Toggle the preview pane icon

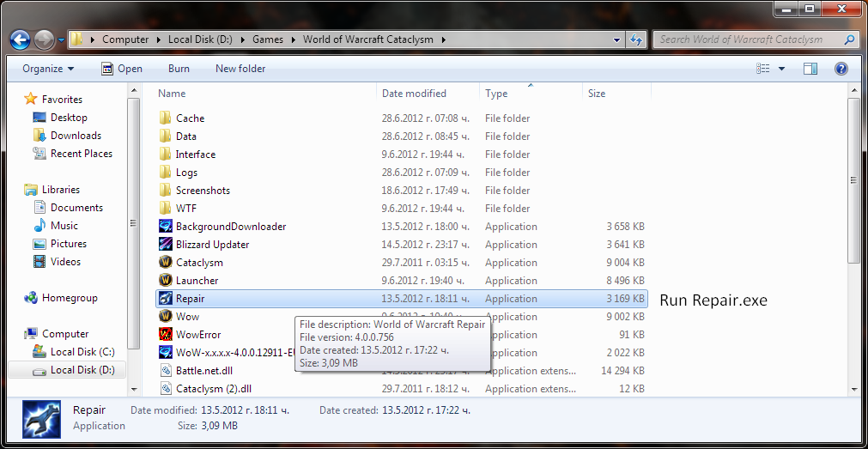[x=810, y=69]
